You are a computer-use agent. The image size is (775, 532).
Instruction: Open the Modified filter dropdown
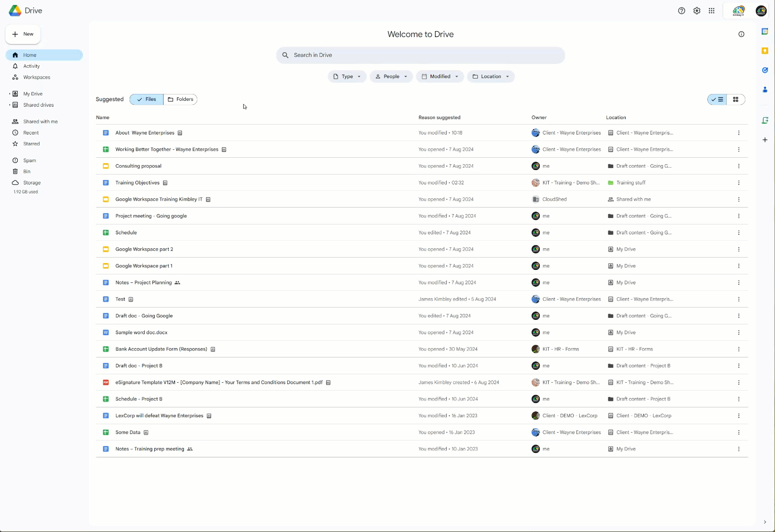coord(440,77)
